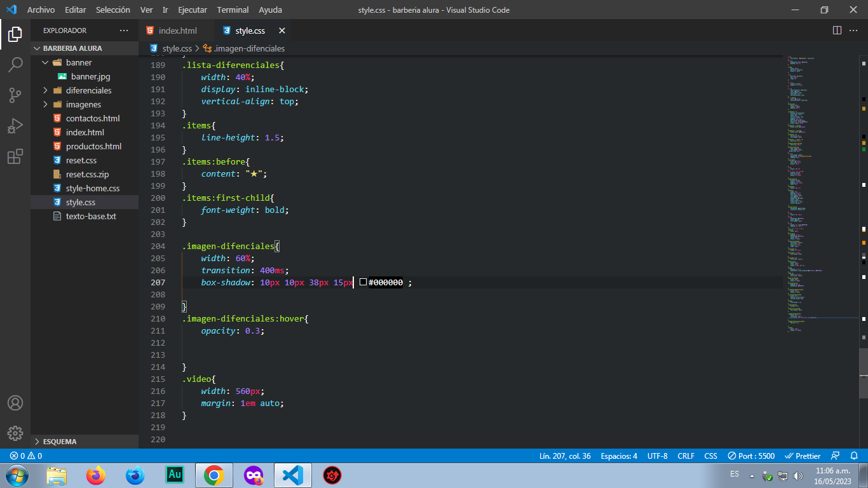Click the Port : 5500 Live Server item

click(751, 456)
